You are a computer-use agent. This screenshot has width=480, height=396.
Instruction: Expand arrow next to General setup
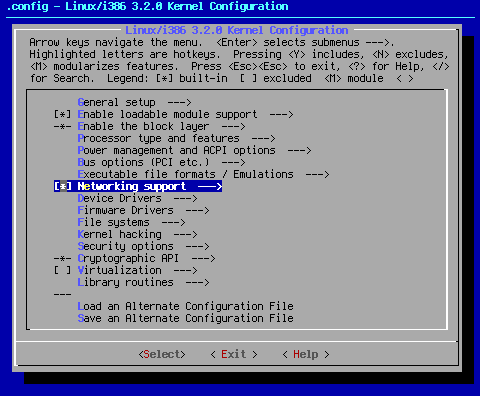tap(179, 102)
